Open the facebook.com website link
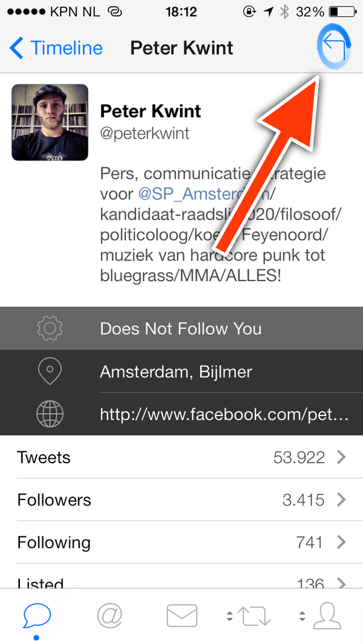 (224, 414)
